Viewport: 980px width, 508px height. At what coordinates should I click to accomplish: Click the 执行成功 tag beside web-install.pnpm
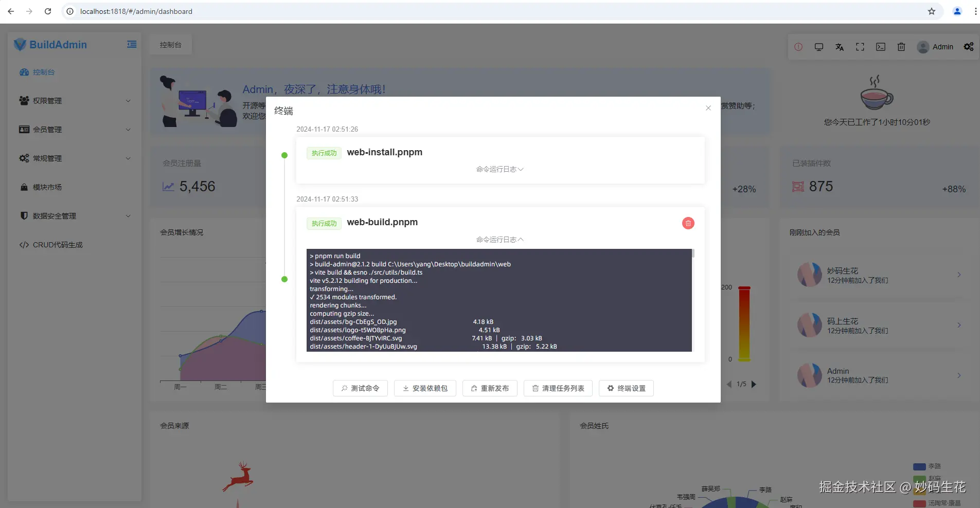click(x=324, y=153)
